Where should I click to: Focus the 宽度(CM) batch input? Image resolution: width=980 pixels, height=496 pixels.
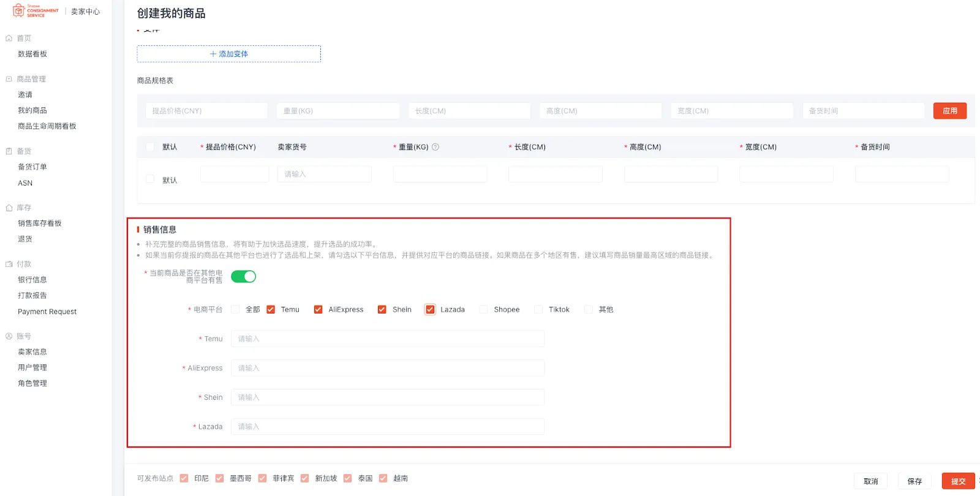point(732,111)
